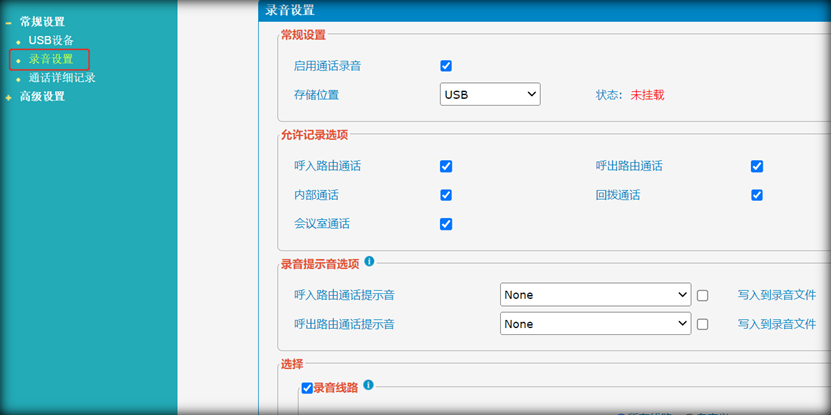Image resolution: width=831 pixels, height=415 pixels.
Task: Click the 启用通话录音 label
Action: coord(328,66)
